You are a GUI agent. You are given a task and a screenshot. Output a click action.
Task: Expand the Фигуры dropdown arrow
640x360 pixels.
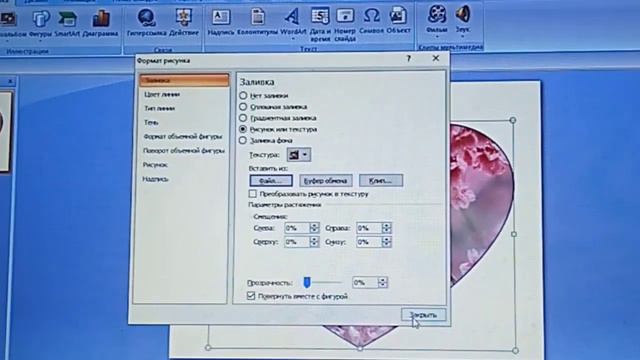click(x=40, y=41)
